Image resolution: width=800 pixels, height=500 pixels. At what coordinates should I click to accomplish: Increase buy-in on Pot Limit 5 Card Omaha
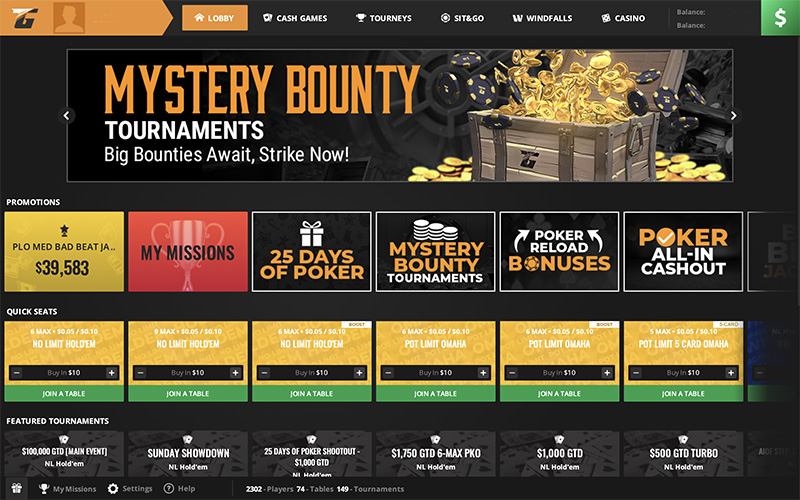(x=731, y=373)
